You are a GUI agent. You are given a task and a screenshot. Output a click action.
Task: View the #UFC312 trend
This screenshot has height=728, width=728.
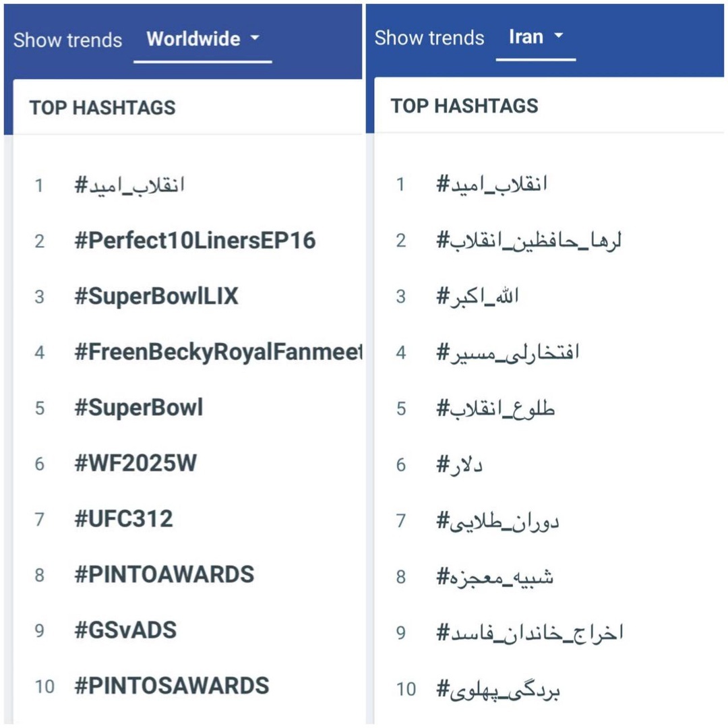[x=124, y=519]
